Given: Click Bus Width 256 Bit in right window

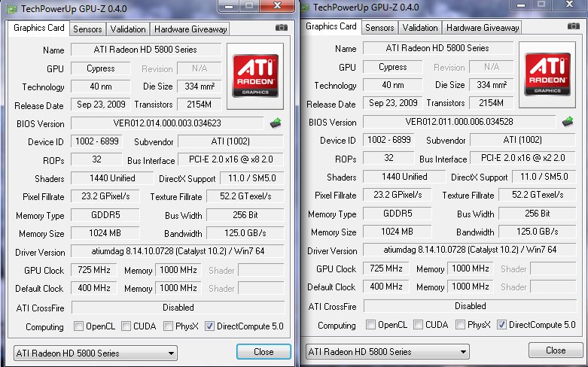Looking at the screenshot, I should click(538, 214).
